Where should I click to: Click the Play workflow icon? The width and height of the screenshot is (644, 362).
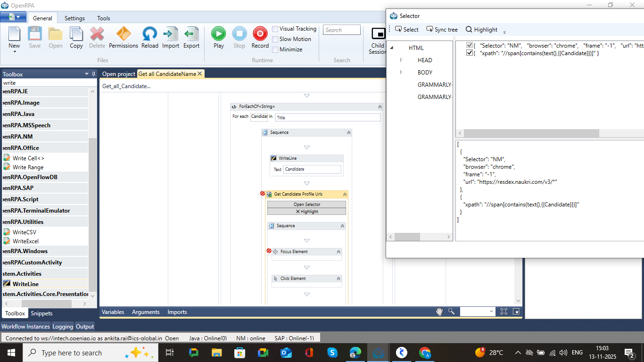click(x=218, y=34)
